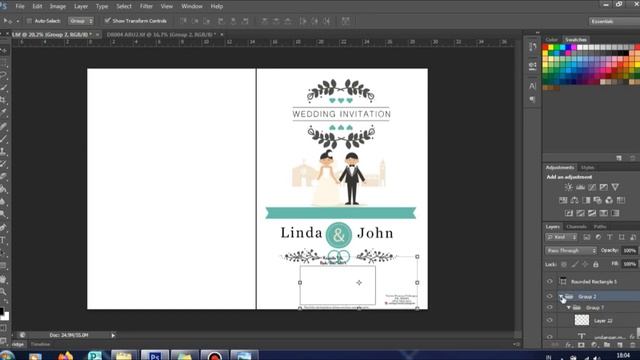Open the Filter menu
The width and height of the screenshot is (640, 360).
pyautogui.click(x=146, y=6)
